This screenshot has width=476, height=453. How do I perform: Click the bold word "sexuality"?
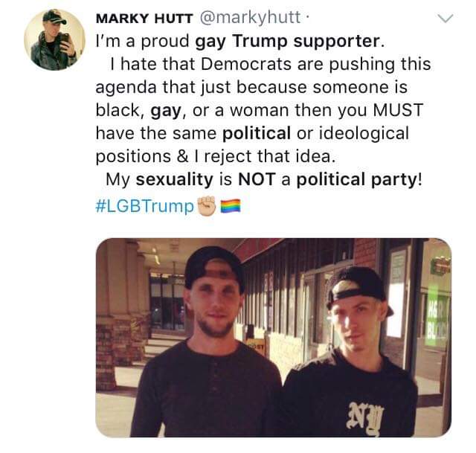point(193,179)
